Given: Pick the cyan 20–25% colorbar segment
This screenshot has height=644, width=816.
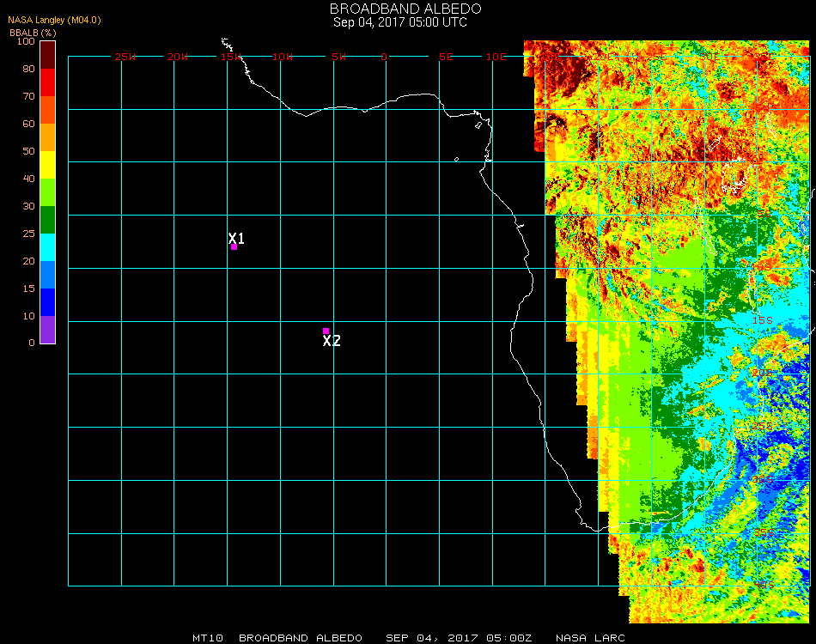Looking at the screenshot, I should click(48, 247).
